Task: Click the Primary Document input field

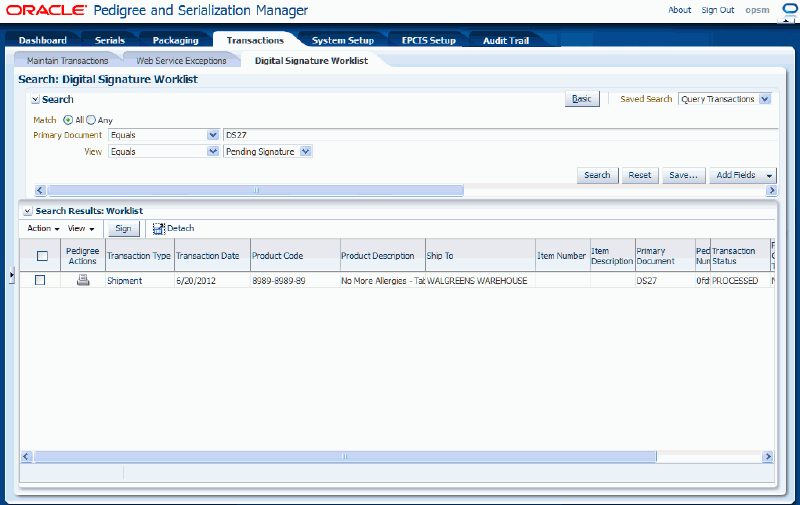Action: 501,135
